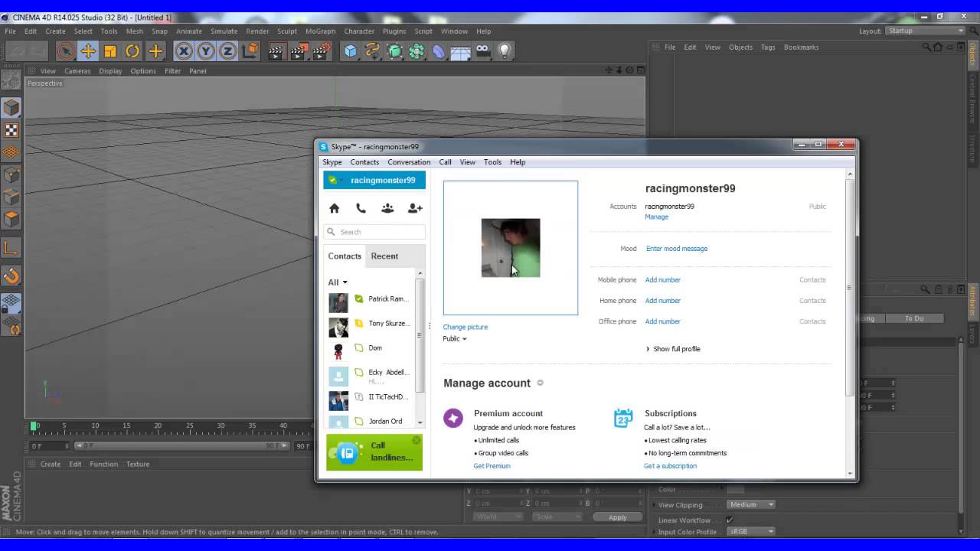Choose the Rotate tool in Cinema 4D toolbar
The image size is (980, 551).
pyautogui.click(x=132, y=51)
